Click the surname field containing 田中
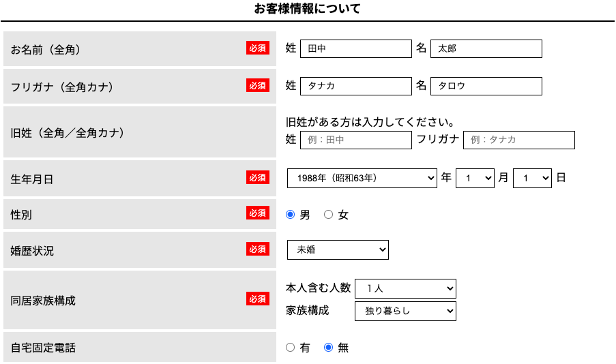Viewport: 616px width, 364px height. tap(355, 49)
